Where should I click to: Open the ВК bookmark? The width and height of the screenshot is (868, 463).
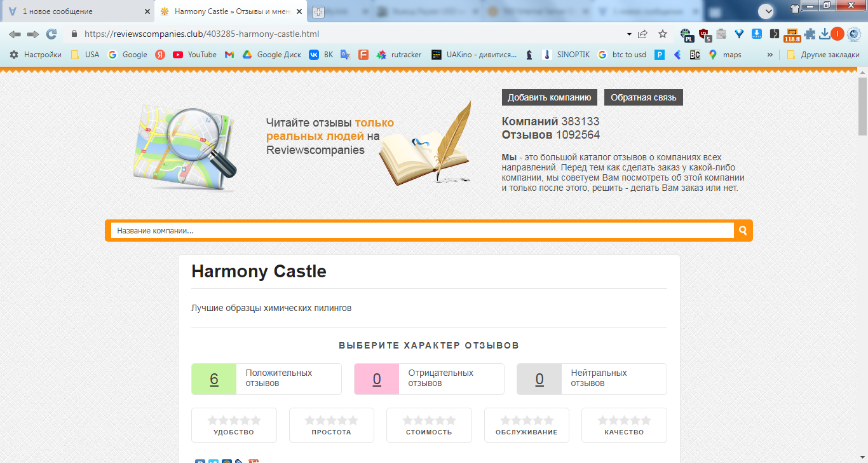pyautogui.click(x=321, y=55)
